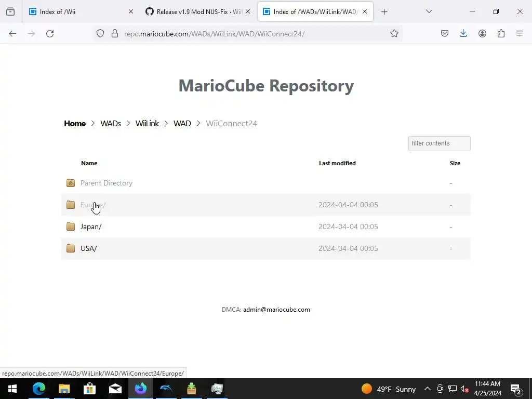Switch to the Index of /Wii tab
Screen dimensions: 532x399
tap(82, 12)
